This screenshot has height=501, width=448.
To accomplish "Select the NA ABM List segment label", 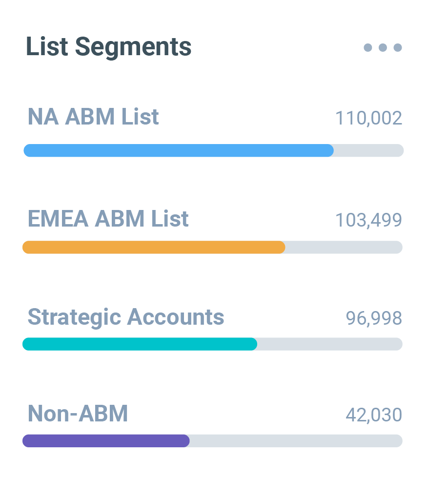I will tap(93, 117).
